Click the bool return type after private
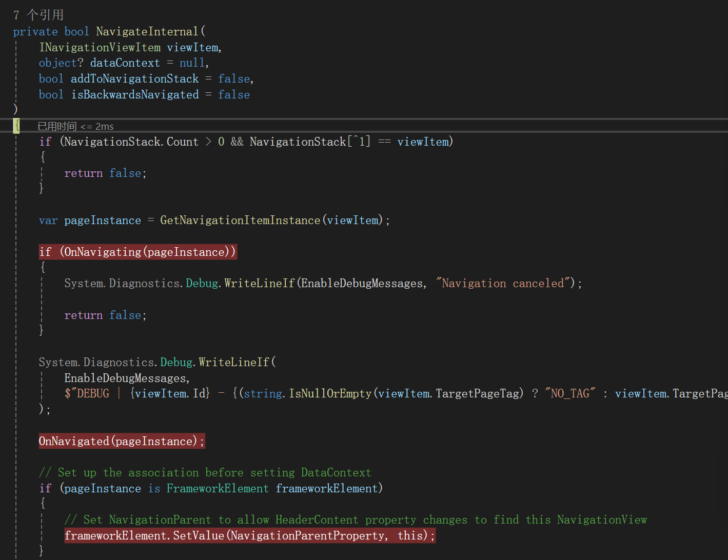This screenshot has width=728, height=560. click(77, 32)
